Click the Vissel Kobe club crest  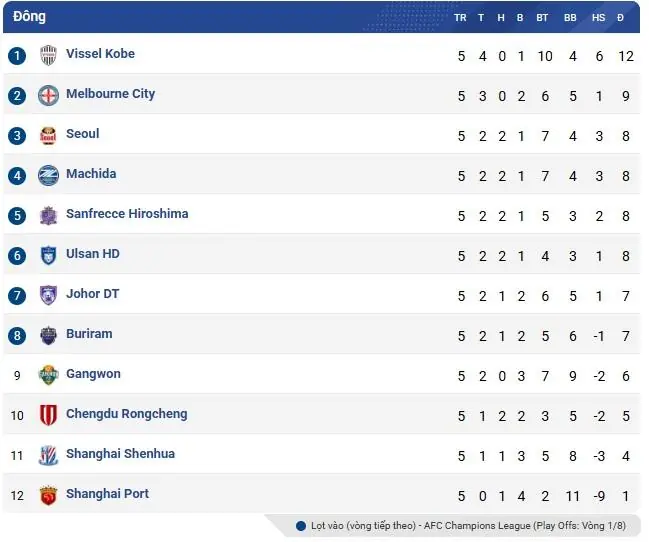tap(48, 55)
